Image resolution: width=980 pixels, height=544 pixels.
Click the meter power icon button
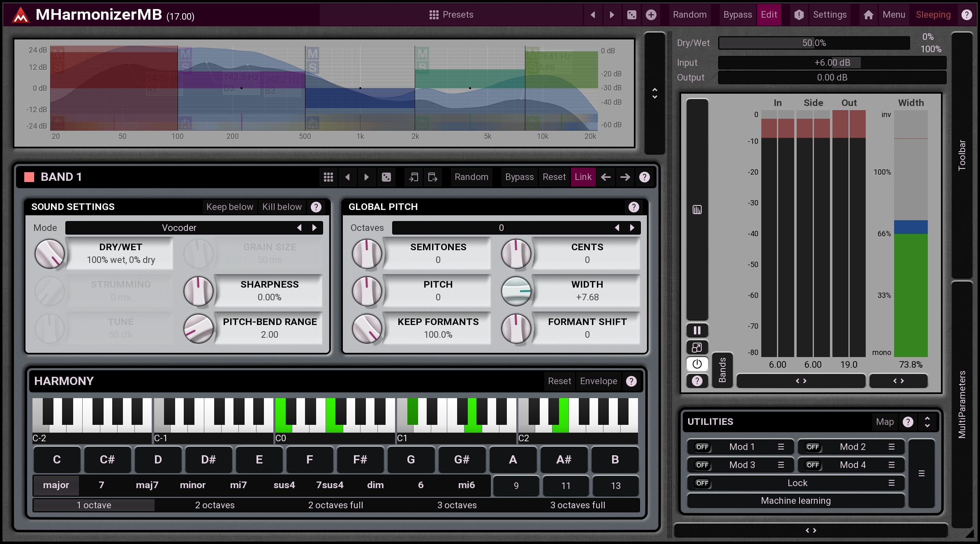click(x=697, y=364)
